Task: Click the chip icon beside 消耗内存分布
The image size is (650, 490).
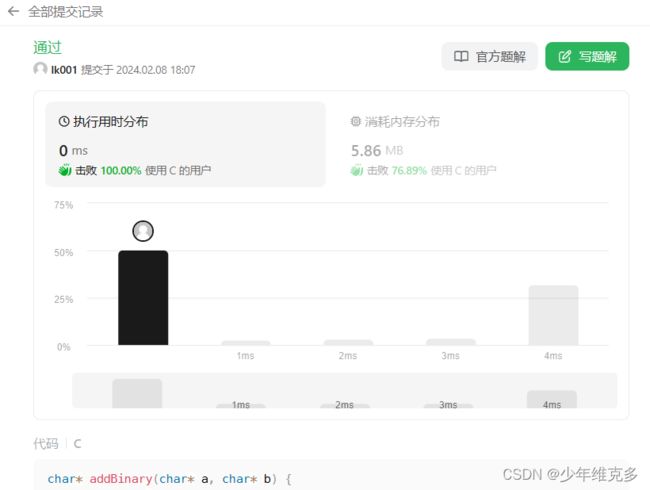Action: pyautogui.click(x=356, y=121)
